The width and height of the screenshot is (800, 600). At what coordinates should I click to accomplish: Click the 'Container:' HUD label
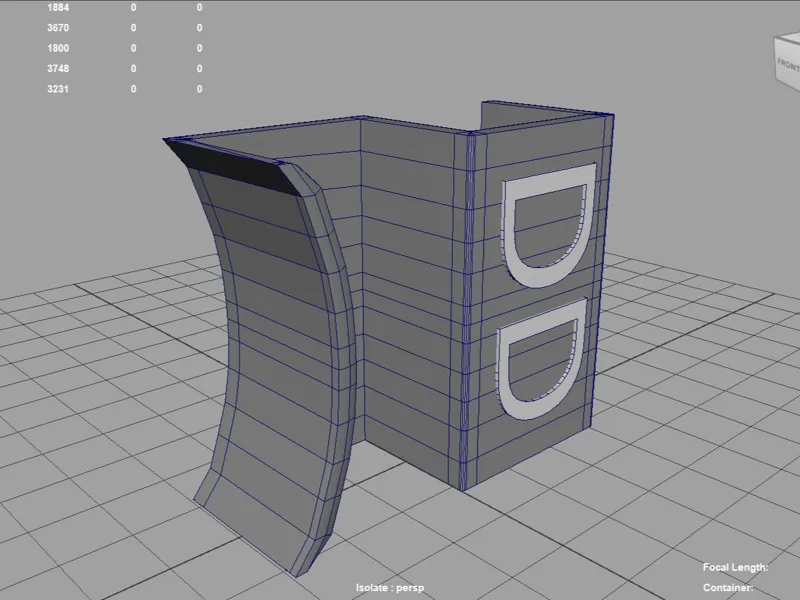click(x=728, y=588)
